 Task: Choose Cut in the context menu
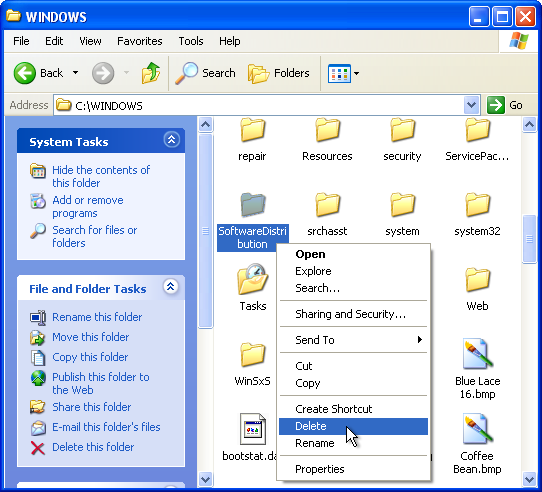353,366
